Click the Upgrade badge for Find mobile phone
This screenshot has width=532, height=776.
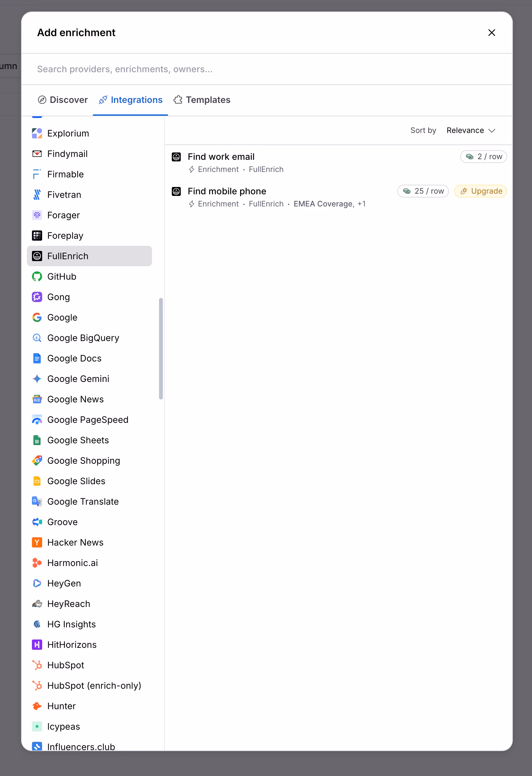[x=481, y=191]
